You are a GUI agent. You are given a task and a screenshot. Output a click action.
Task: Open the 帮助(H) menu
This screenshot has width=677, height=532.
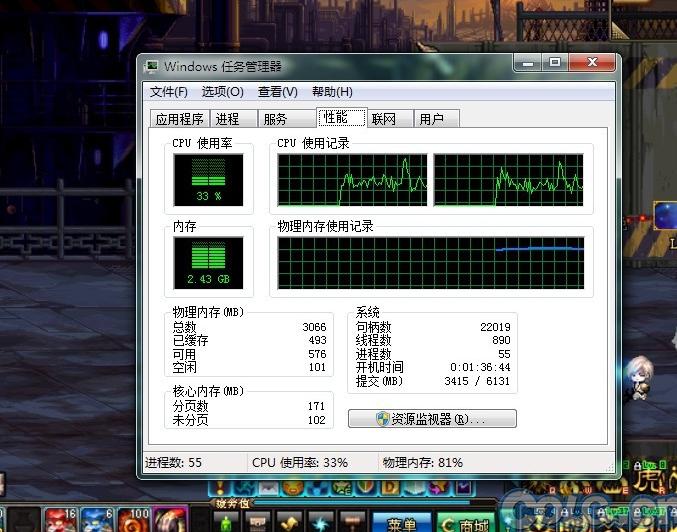click(332, 92)
